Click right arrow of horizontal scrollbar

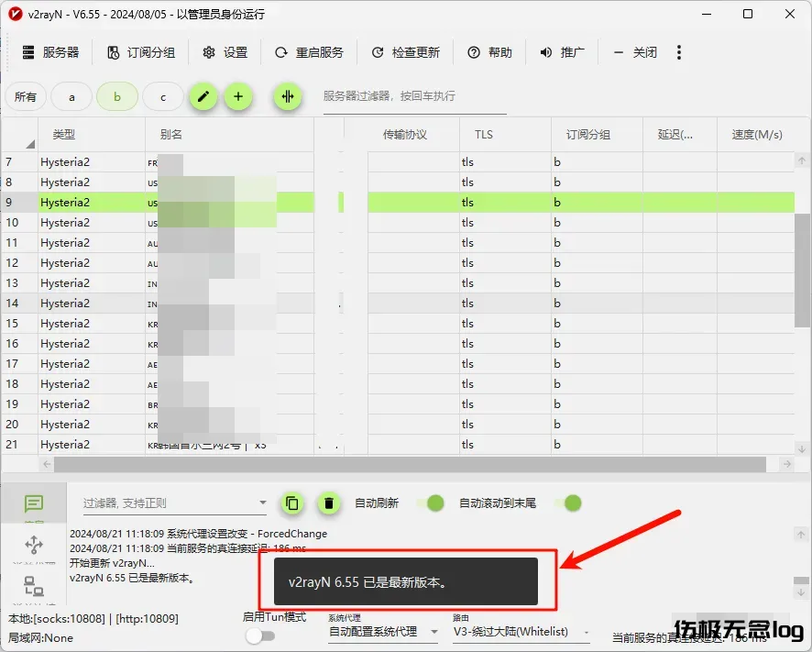[787, 464]
